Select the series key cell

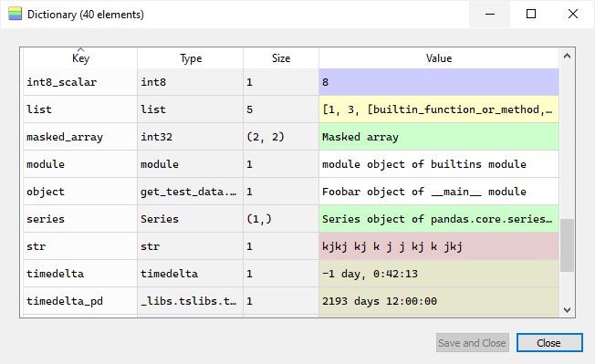click(x=80, y=219)
